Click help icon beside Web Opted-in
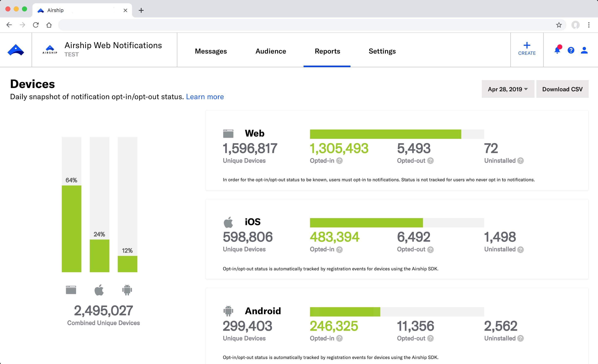Viewport: 598px width, 364px height. [339, 161]
